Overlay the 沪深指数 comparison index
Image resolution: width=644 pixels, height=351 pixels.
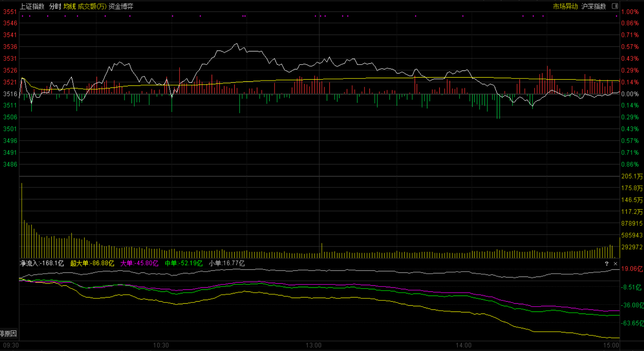coord(593,6)
